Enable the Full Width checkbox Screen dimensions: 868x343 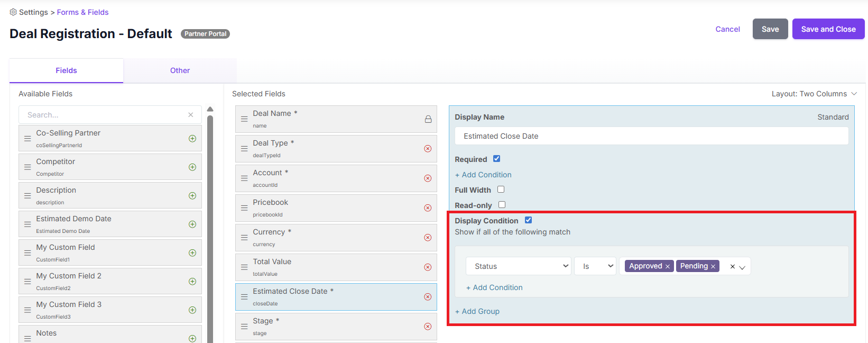click(501, 189)
